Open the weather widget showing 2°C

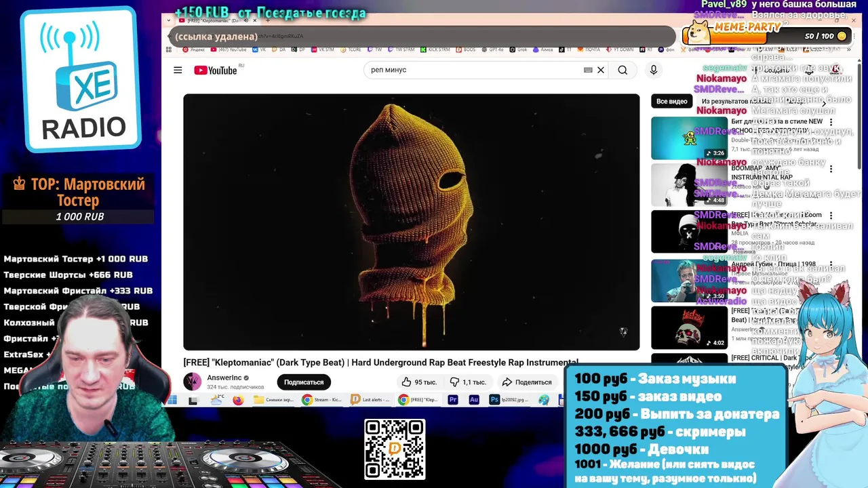click(x=216, y=400)
